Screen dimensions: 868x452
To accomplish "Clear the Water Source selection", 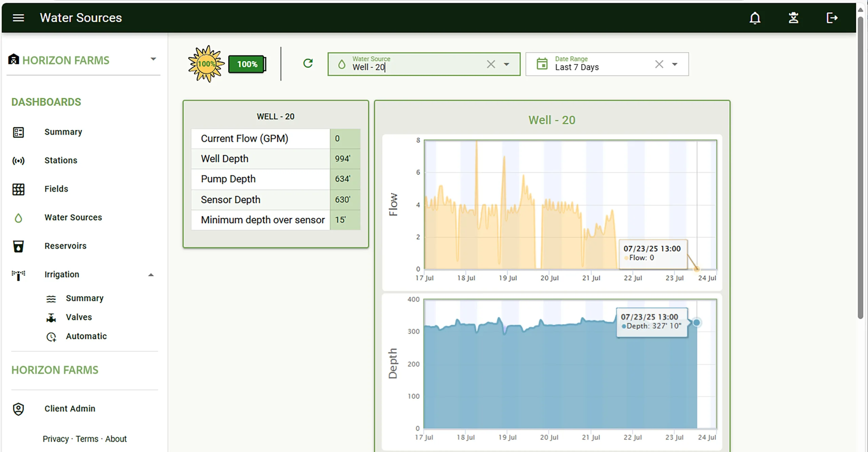I will coord(491,64).
